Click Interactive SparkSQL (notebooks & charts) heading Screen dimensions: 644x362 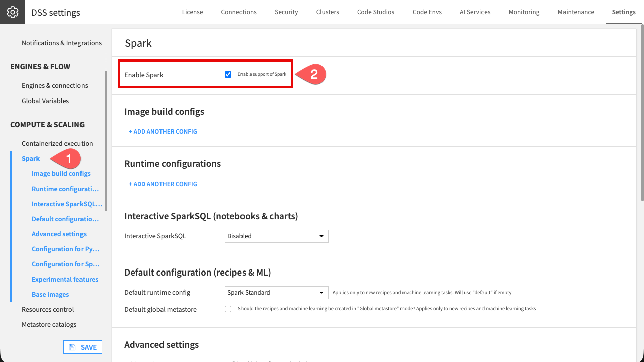[211, 216]
